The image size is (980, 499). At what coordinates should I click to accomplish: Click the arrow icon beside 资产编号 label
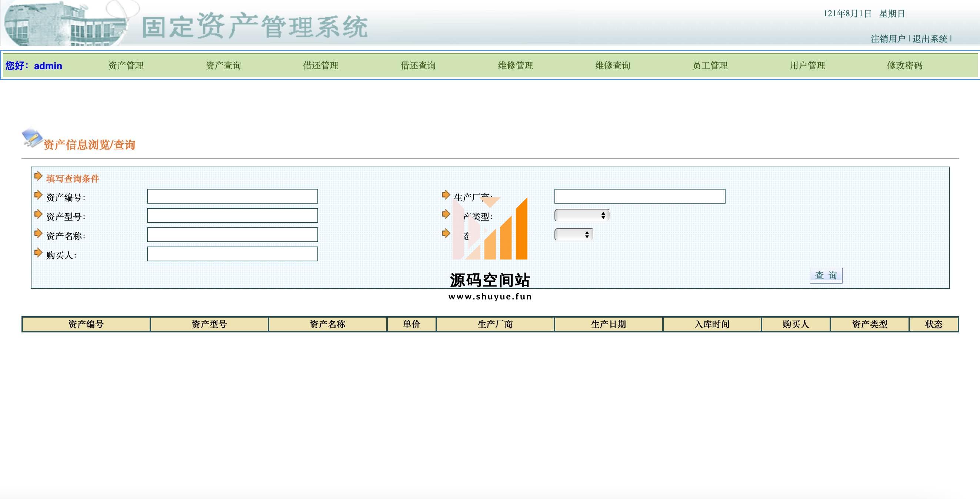[38, 195]
